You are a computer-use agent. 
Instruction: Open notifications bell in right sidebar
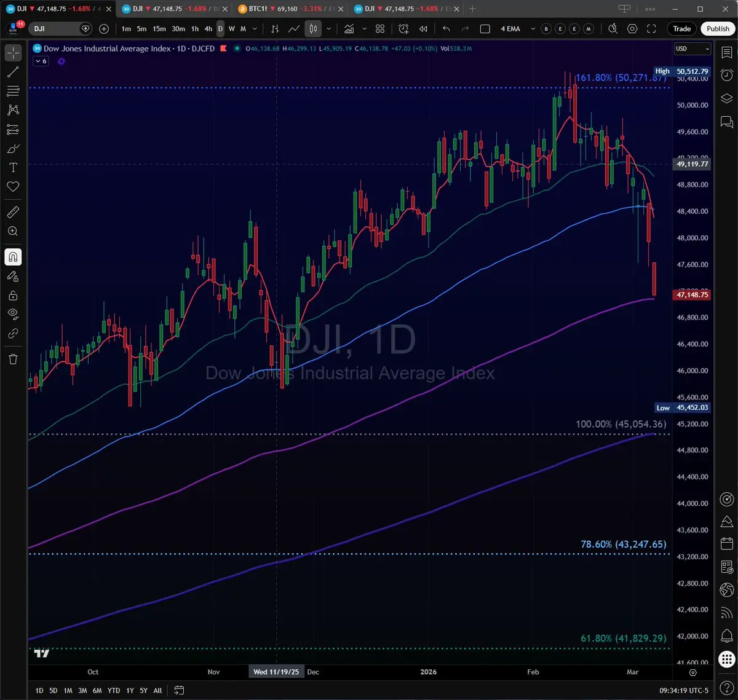click(726, 635)
